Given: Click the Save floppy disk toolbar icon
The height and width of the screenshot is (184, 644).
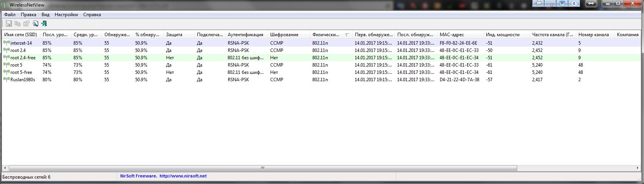Looking at the screenshot, I should [x=8, y=23].
